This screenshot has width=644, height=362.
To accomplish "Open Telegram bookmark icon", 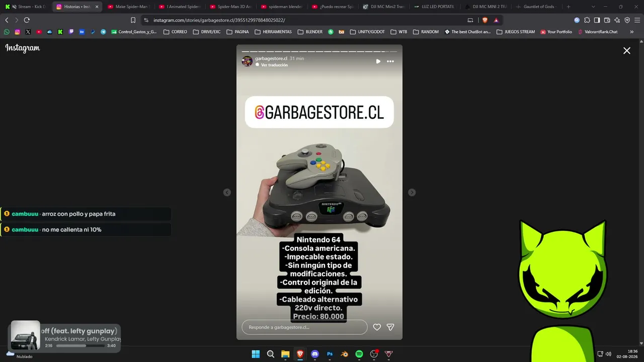I will point(103,32).
